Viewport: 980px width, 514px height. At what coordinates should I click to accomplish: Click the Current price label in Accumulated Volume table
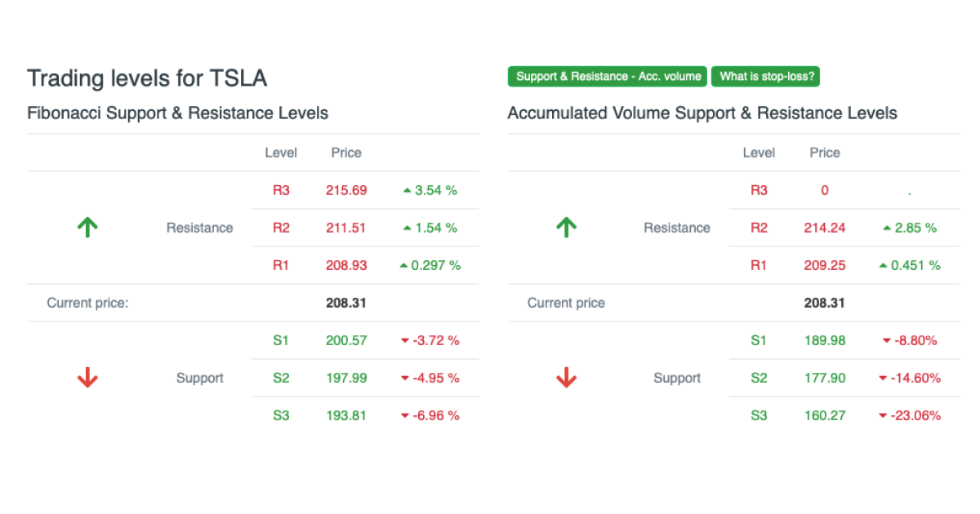point(566,303)
